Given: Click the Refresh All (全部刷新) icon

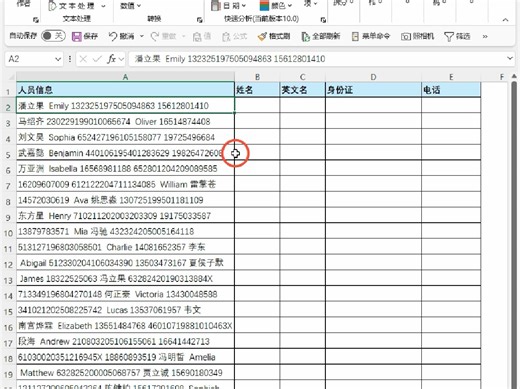Looking at the screenshot, I should point(305,36).
